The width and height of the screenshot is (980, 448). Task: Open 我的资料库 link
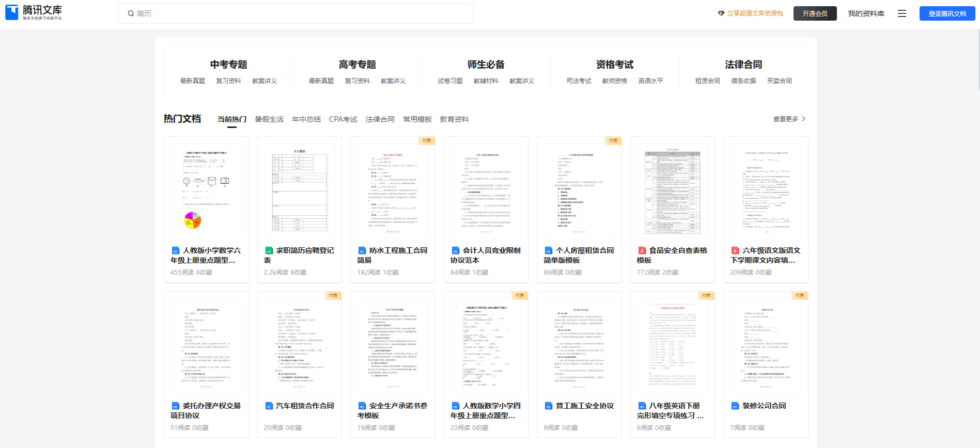866,13
